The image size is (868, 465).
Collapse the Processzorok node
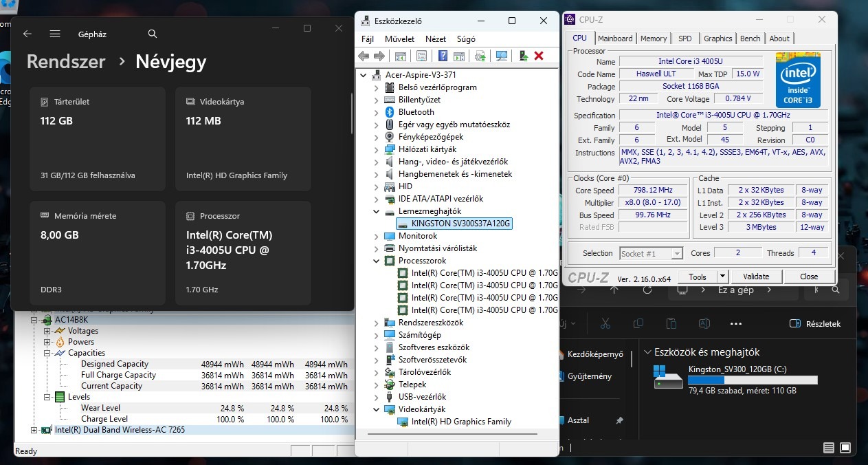376,261
